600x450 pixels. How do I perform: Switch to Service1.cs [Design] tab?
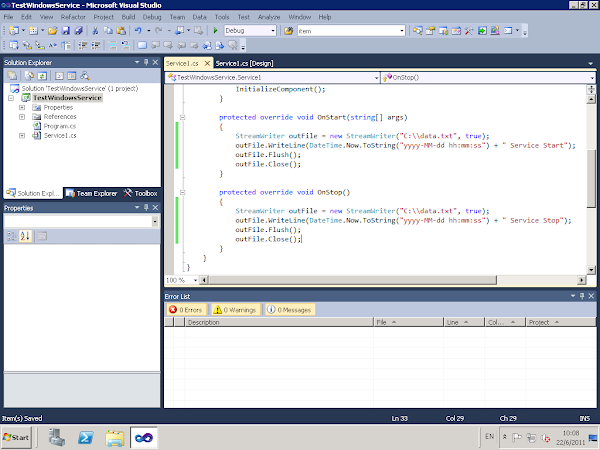click(x=244, y=63)
